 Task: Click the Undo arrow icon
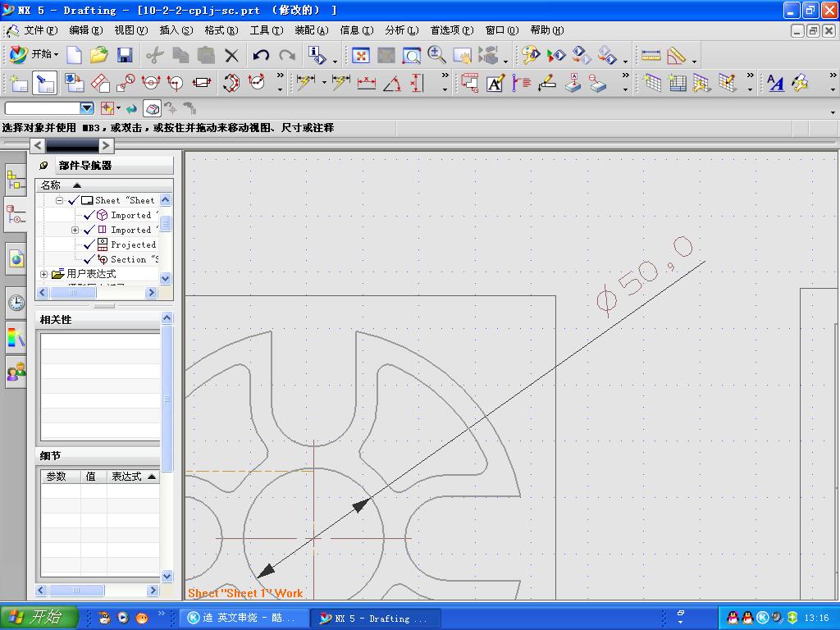coord(261,56)
